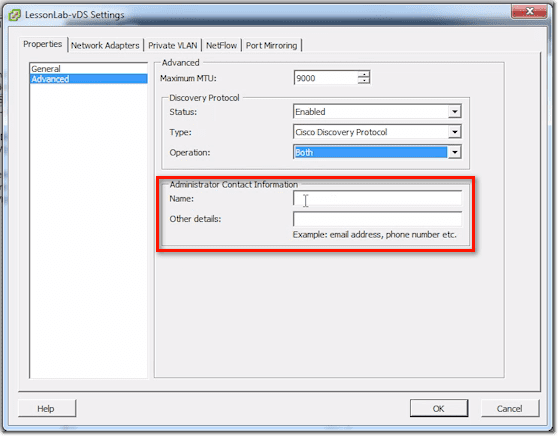
Task: Switch to the Network Adapters tab
Action: [x=105, y=46]
